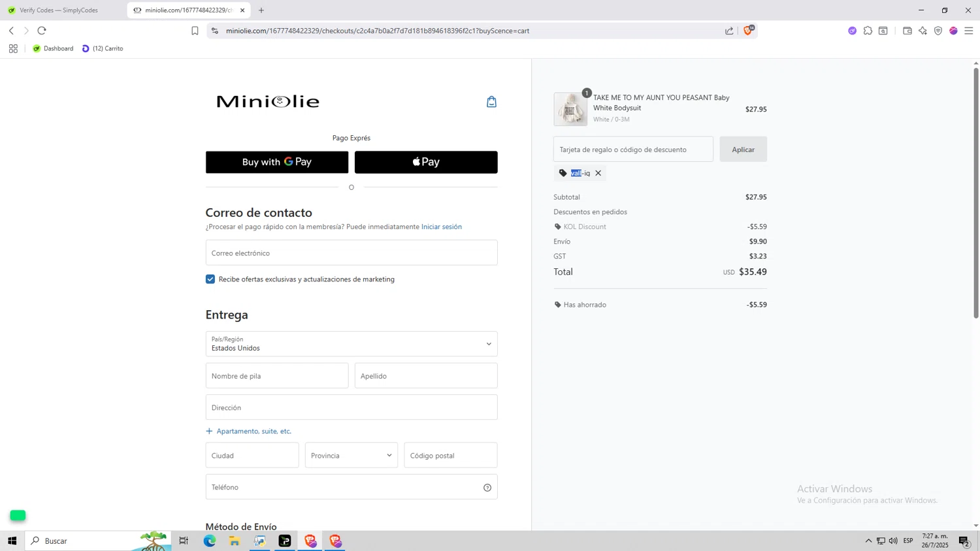The height and width of the screenshot is (551, 980).
Task: Open the site info icon in address bar
Action: tap(215, 31)
